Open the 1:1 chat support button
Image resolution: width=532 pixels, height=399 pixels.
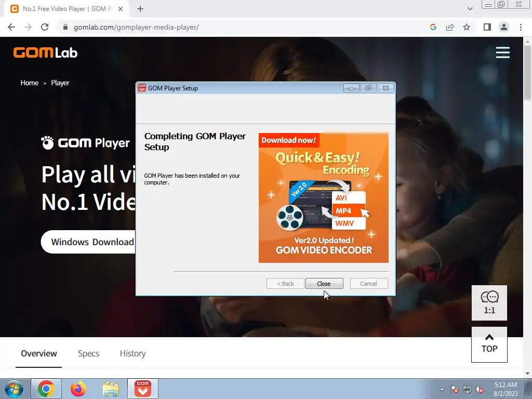coord(489,303)
